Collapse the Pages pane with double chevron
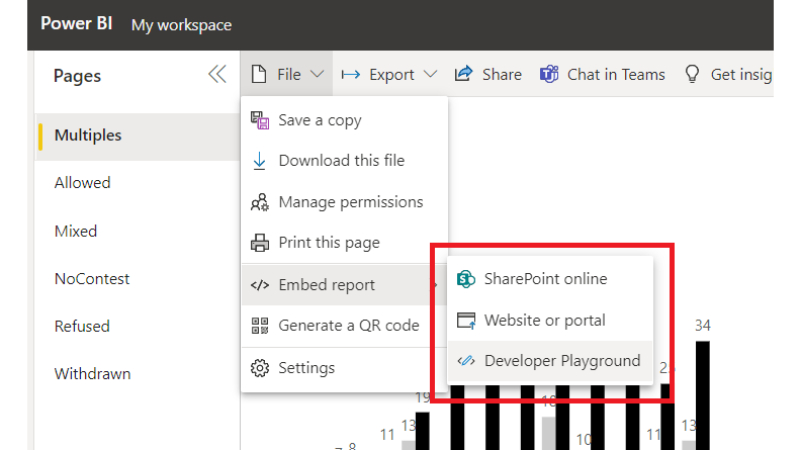The image size is (800, 450). click(217, 74)
